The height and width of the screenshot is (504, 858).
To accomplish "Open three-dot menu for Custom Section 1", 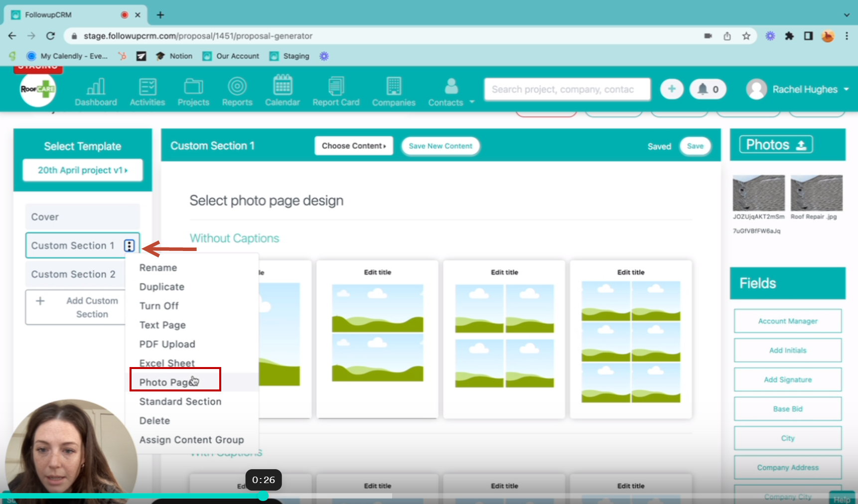I will click(x=129, y=246).
